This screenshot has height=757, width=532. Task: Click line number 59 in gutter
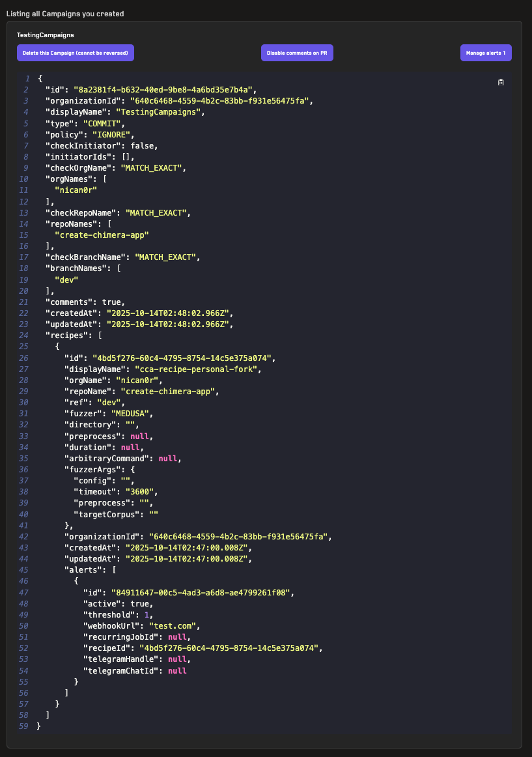coord(25,726)
